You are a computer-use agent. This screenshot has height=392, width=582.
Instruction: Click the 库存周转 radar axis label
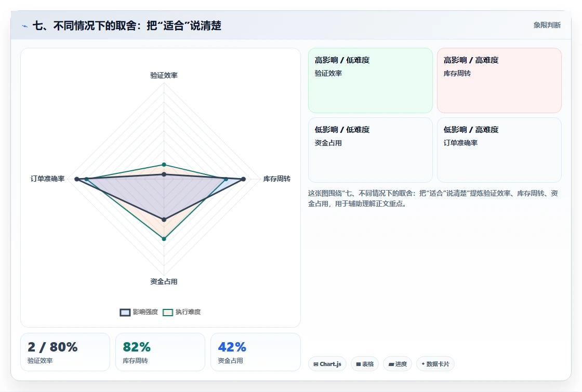click(277, 179)
